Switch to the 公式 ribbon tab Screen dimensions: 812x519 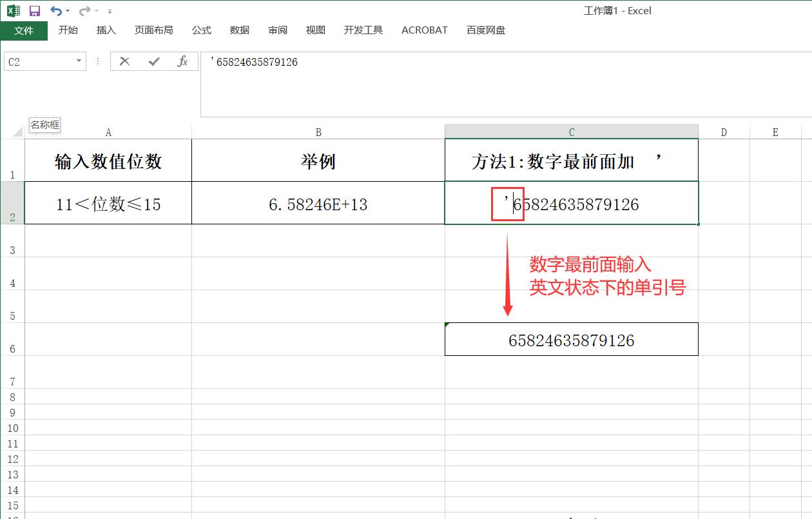click(x=202, y=30)
